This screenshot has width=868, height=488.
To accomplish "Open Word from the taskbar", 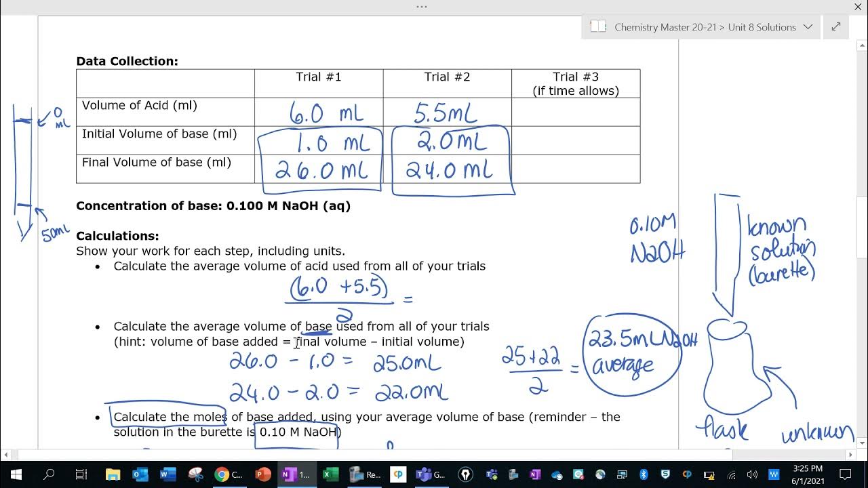I will pos(167,474).
